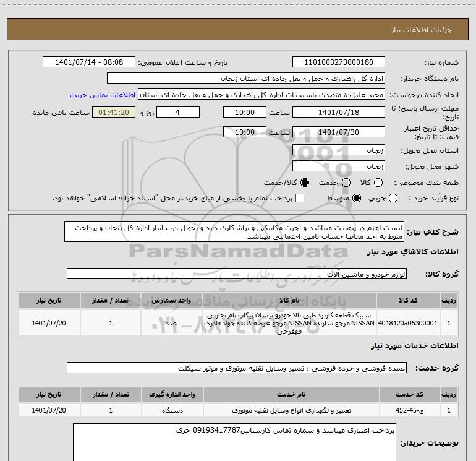Click the goods table date 1401/07/20
The image size is (476, 461).
click(x=49, y=323)
